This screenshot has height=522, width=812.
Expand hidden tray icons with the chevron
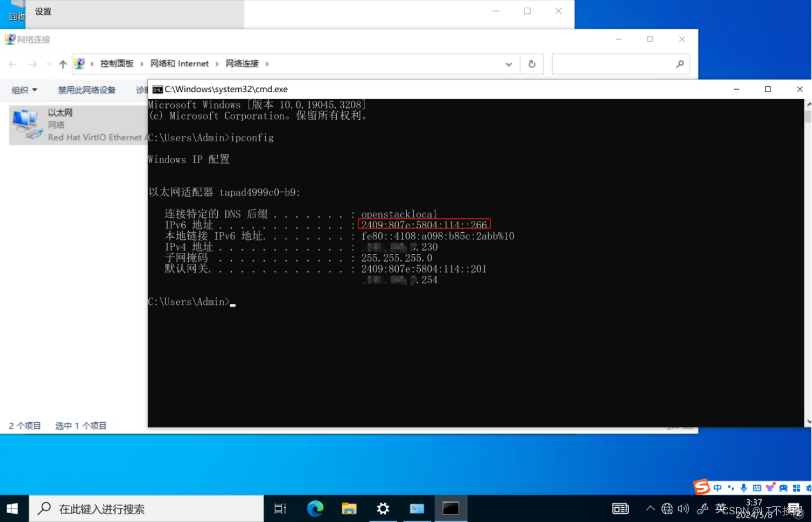coord(651,509)
